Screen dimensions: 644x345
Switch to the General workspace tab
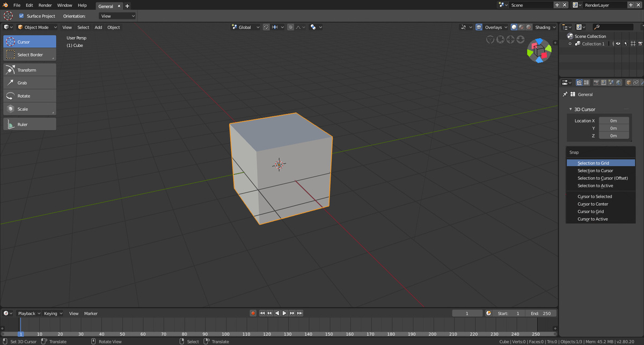106,6
